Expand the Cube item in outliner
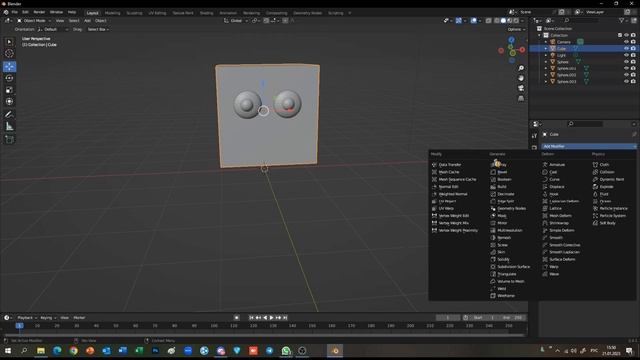Image resolution: width=640 pixels, height=360 pixels. pyautogui.click(x=546, y=48)
